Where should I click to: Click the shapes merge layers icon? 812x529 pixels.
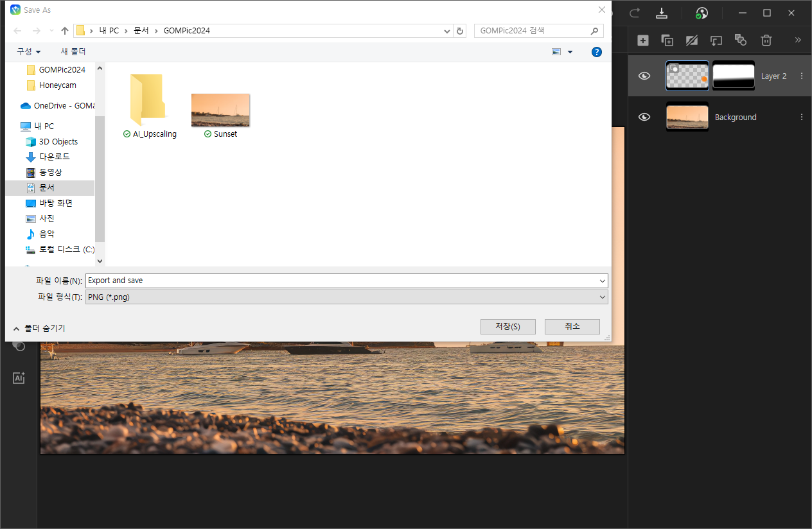pos(741,40)
